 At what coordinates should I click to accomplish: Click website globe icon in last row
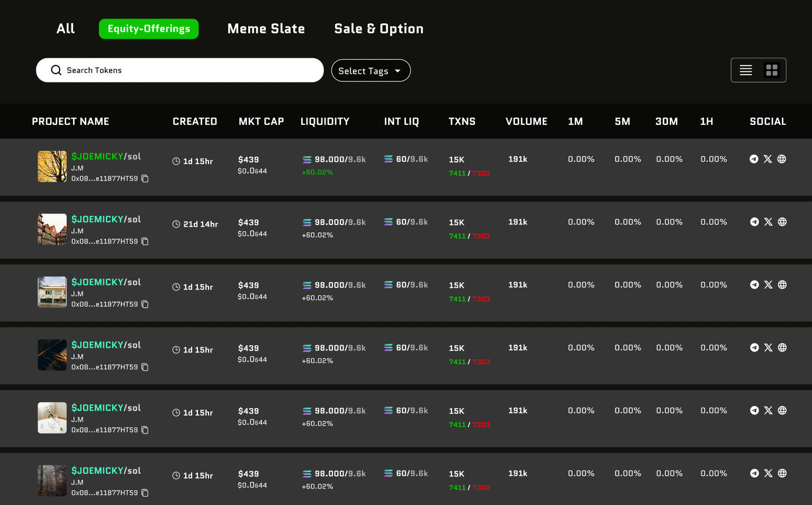[782, 473]
